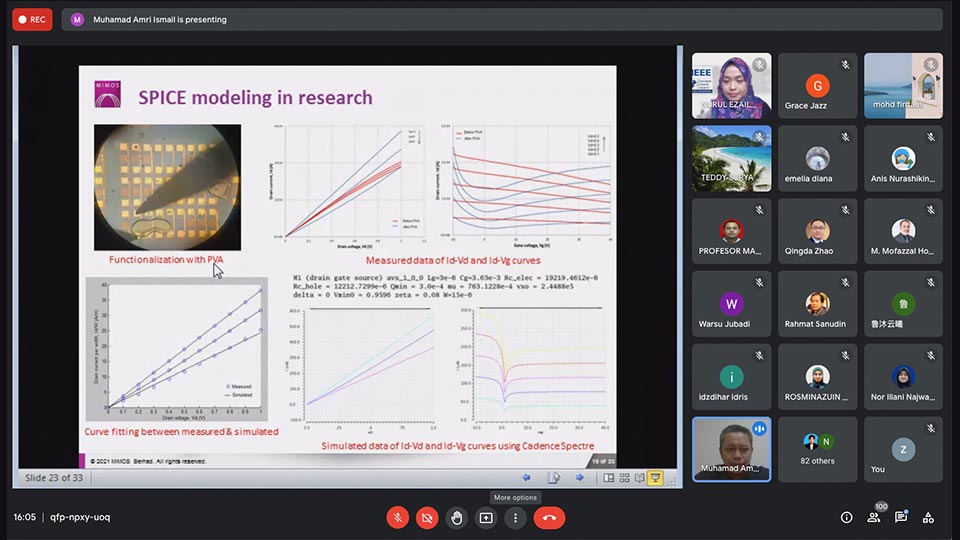
Task: Unmute the microphone in the call bar
Action: click(398, 517)
